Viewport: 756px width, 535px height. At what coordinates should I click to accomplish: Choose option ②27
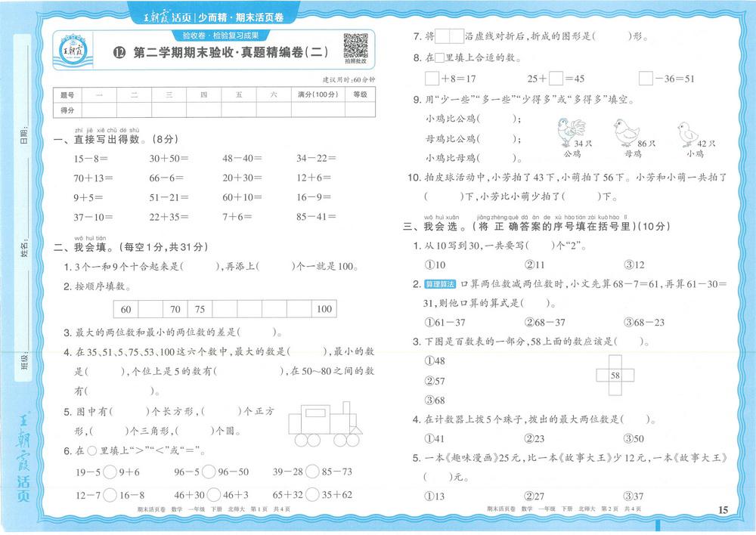coord(534,496)
